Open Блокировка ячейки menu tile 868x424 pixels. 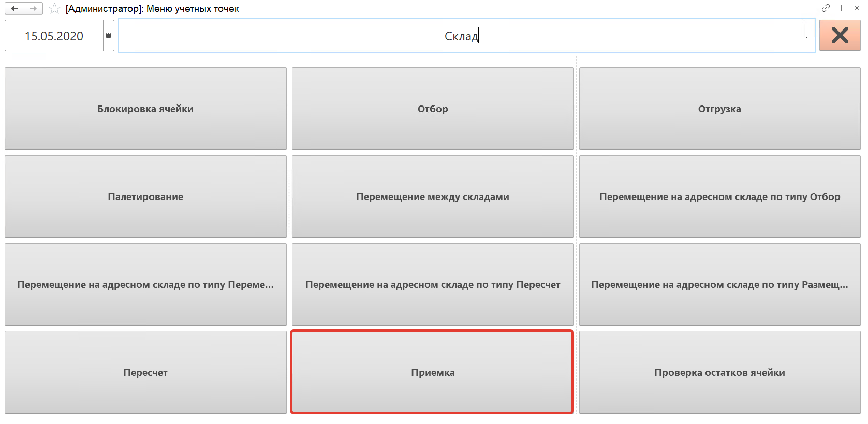[145, 109]
